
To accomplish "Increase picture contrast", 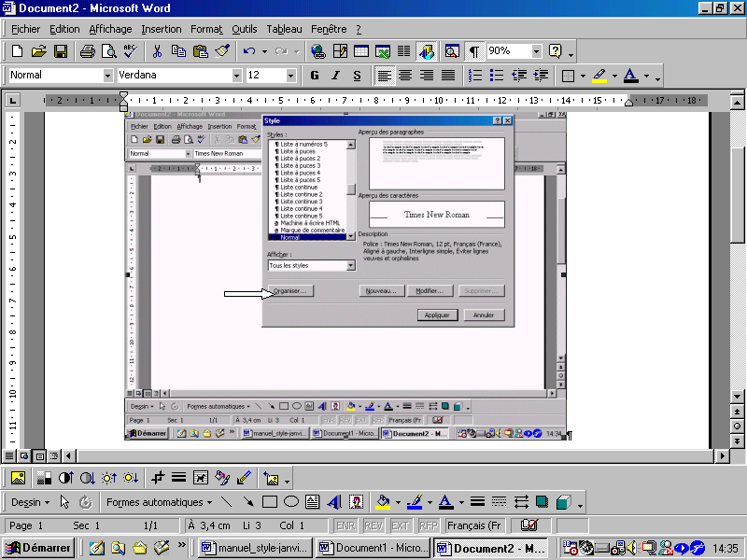I will [x=65, y=478].
